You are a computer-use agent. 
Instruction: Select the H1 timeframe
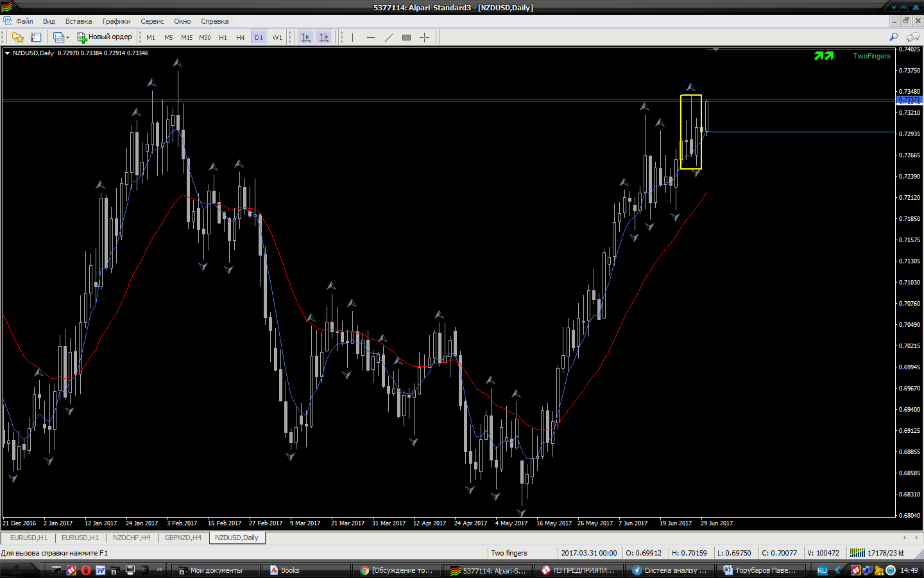pos(223,37)
